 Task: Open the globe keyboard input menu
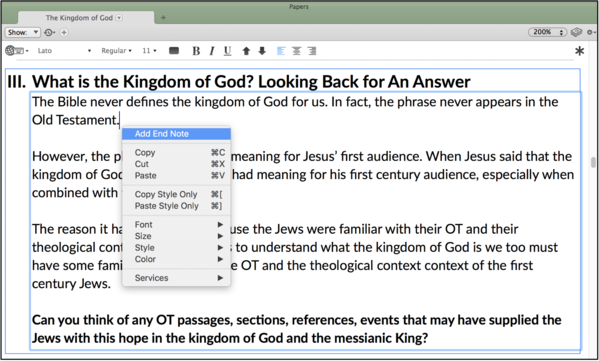click(17, 50)
